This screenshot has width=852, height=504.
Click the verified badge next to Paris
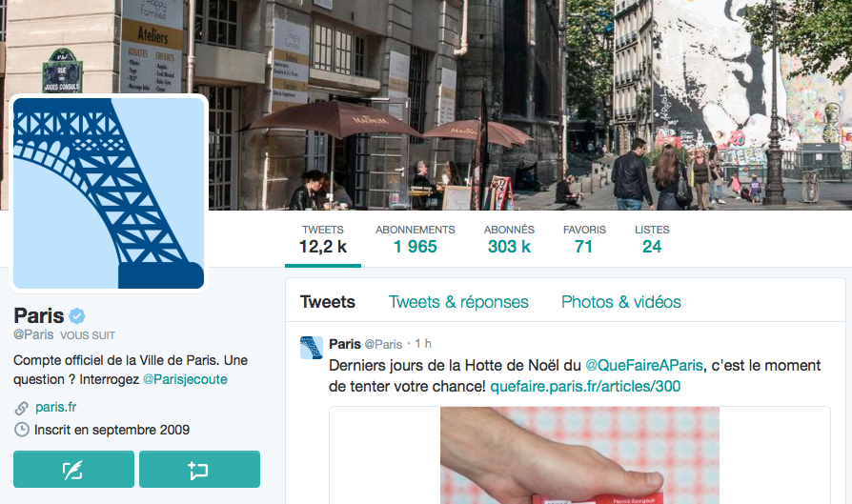tap(76, 315)
